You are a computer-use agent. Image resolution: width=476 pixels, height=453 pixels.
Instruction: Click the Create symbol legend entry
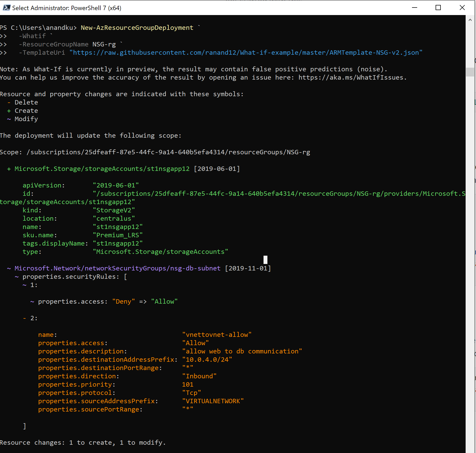pyautogui.click(x=23, y=111)
